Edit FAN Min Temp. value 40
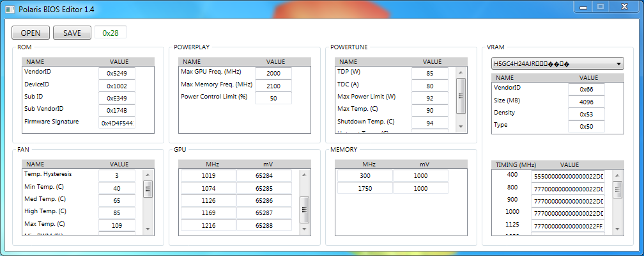The image size is (644, 256). pos(117,188)
